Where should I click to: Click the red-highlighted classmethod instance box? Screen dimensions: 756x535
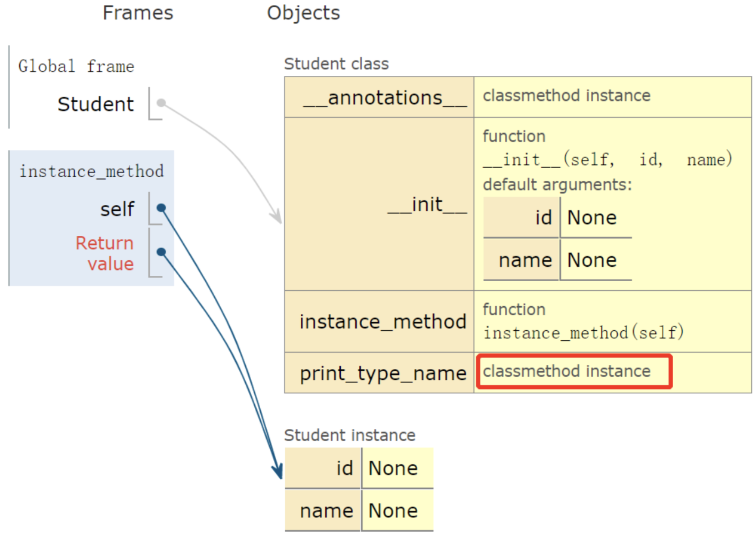574,371
